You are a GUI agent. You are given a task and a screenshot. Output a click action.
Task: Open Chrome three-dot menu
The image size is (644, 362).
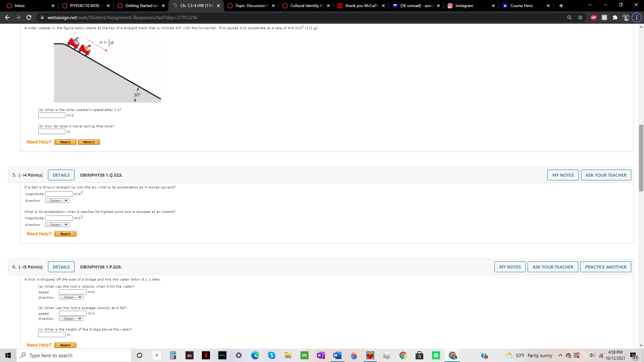(637, 17)
